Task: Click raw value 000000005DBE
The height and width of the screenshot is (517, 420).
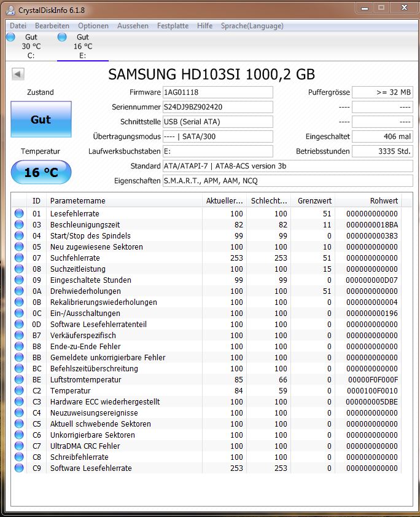Action: coord(372,401)
